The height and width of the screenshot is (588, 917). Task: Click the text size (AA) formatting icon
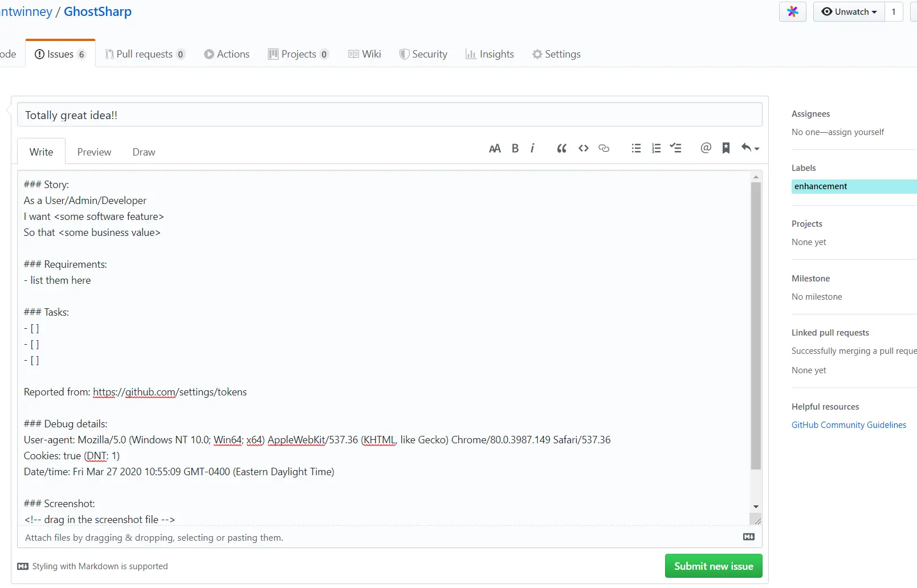(x=495, y=149)
